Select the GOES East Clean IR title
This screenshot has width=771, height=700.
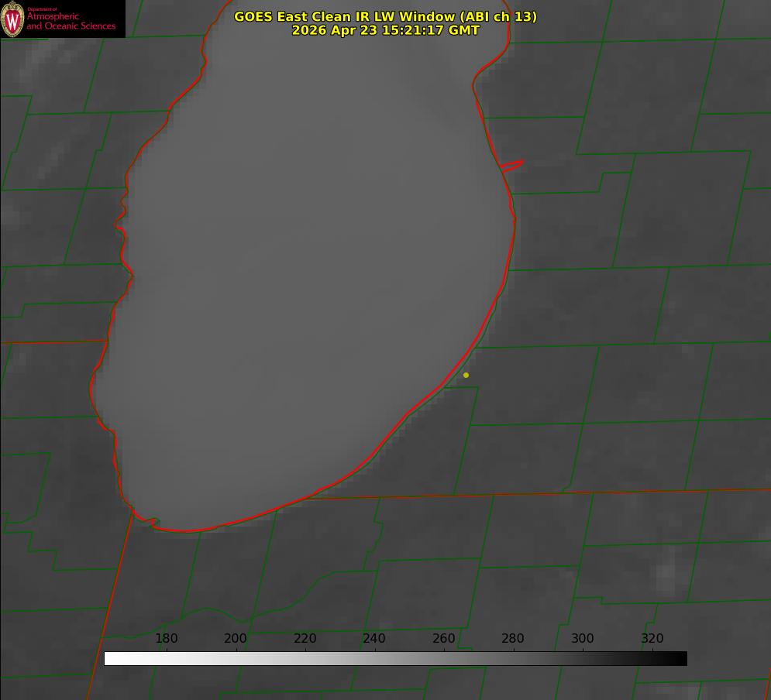(385, 16)
